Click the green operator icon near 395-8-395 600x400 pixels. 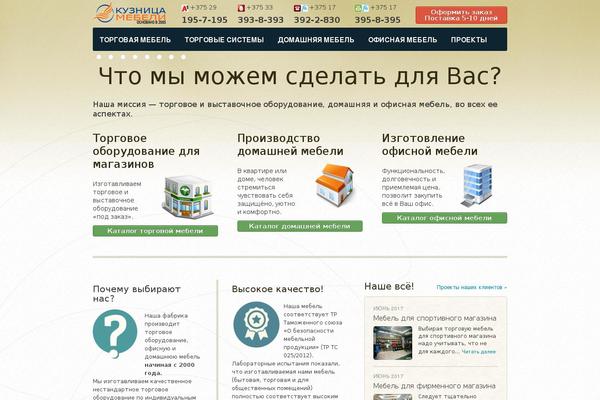pos(359,8)
